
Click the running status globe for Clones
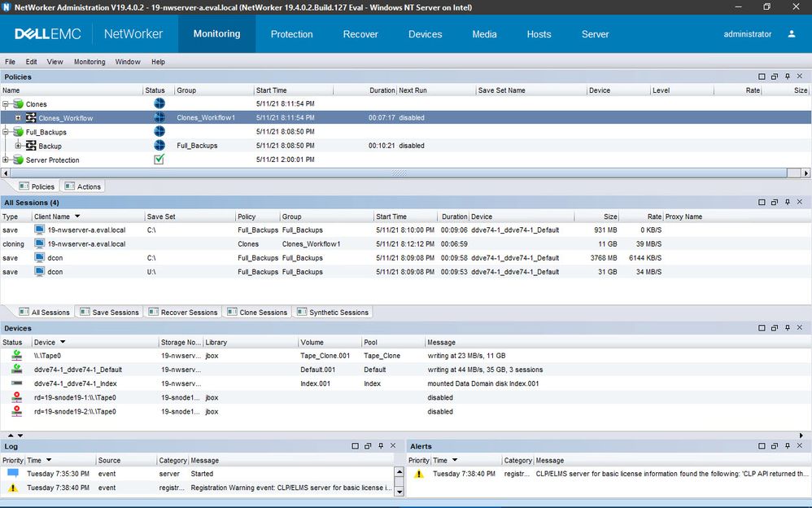click(159, 103)
